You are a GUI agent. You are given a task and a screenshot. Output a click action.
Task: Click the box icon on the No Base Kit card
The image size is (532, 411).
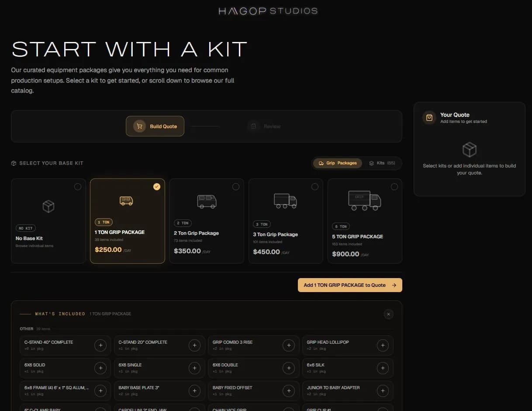pyautogui.click(x=48, y=205)
